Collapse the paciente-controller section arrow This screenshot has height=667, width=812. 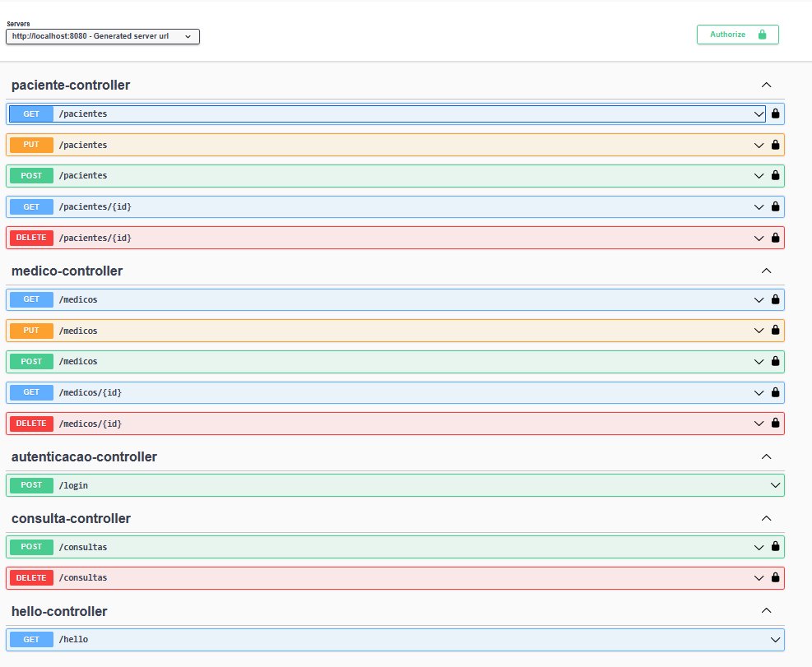pyautogui.click(x=767, y=85)
